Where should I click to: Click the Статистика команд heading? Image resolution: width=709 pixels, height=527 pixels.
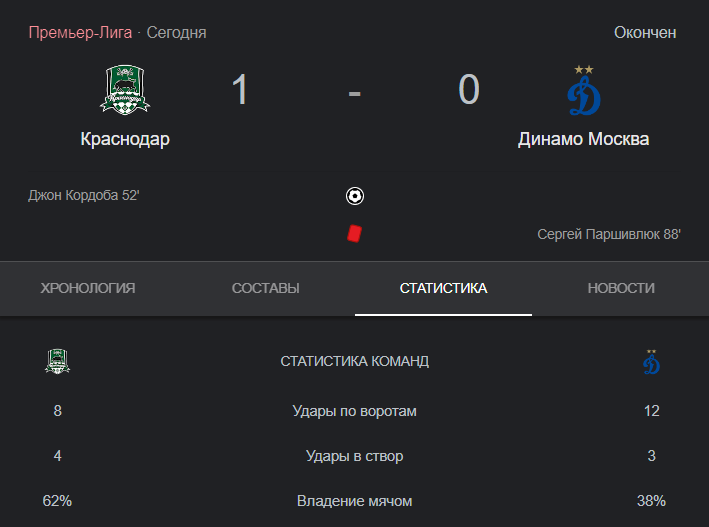tap(354, 361)
